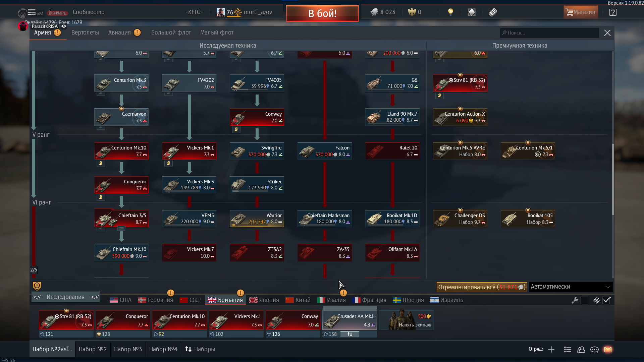
Task: Open the Автоматически dropdown
Action: (571, 287)
